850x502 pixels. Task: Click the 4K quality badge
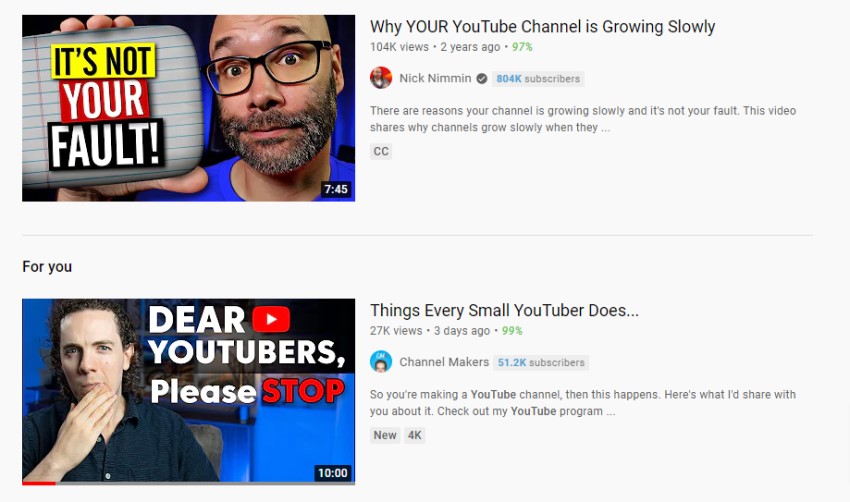[415, 435]
